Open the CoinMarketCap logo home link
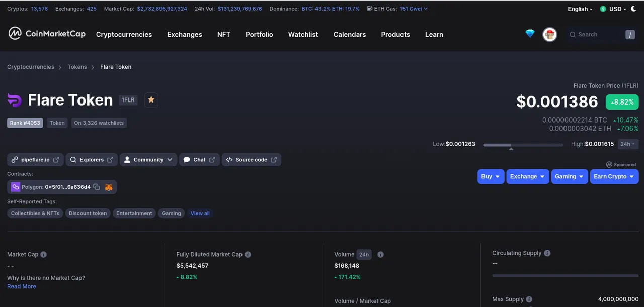Viewport: 644px width, 307px height. (47, 34)
